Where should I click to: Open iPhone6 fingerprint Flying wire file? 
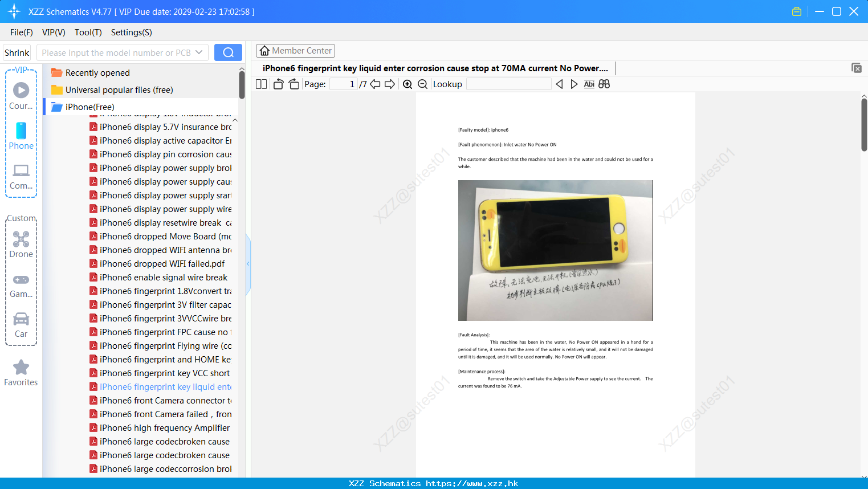pos(161,346)
